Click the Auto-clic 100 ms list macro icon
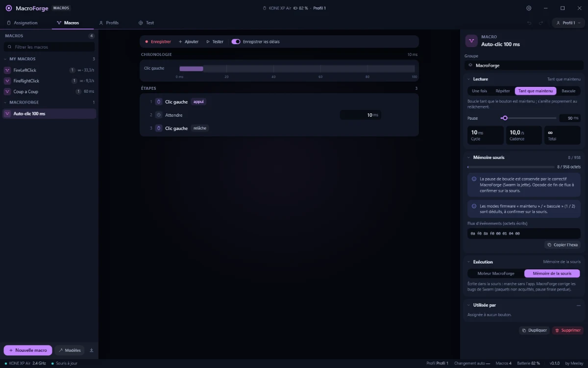588x368 pixels. click(7, 114)
